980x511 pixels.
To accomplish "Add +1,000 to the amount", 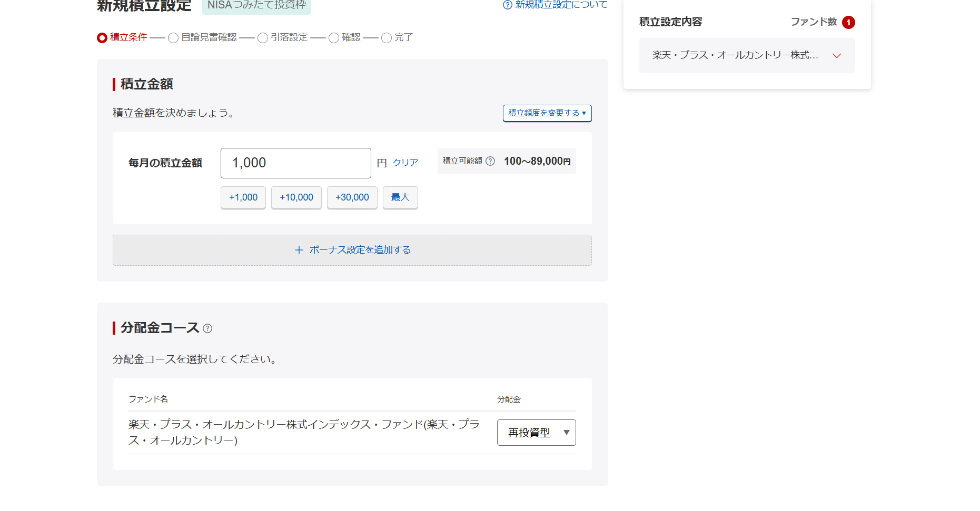I will (x=243, y=197).
